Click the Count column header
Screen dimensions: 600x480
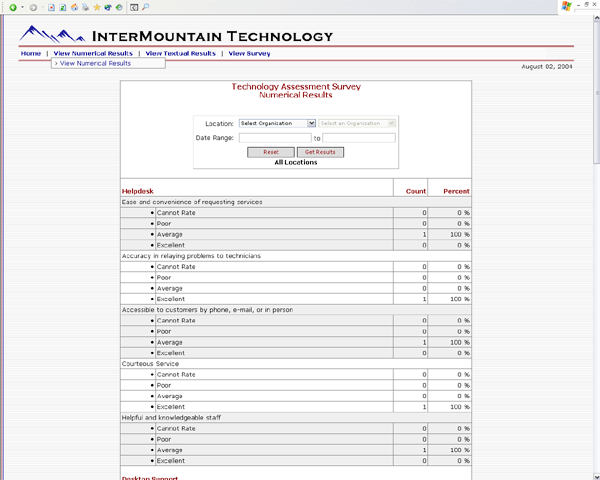(416, 191)
